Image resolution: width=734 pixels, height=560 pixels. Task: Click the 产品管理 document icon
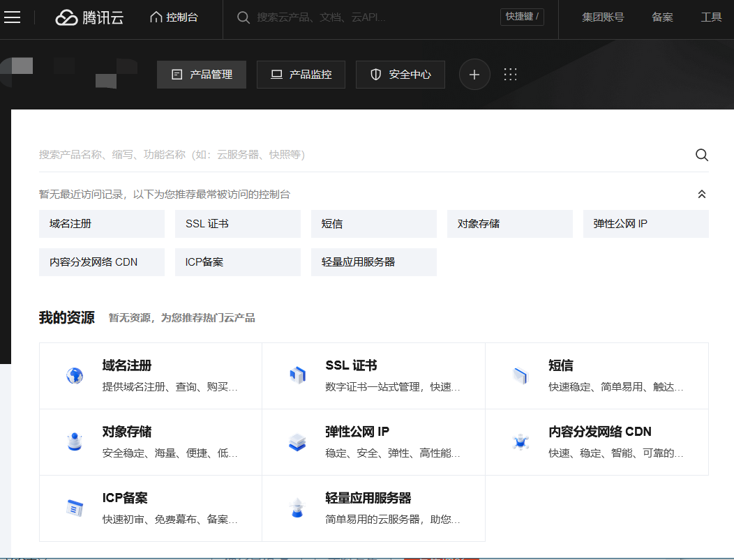pyautogui.click(x=177, y=75)
